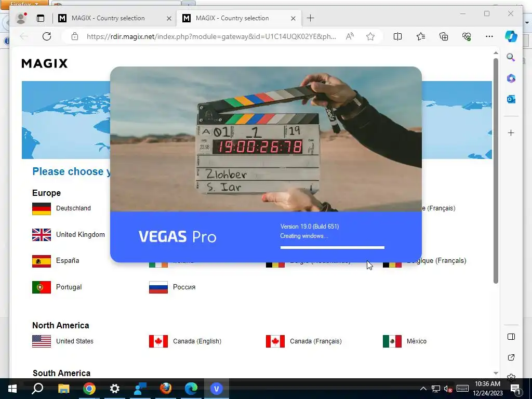
Task: Click the scrollbar up arrow
Action: click(496, 53)
